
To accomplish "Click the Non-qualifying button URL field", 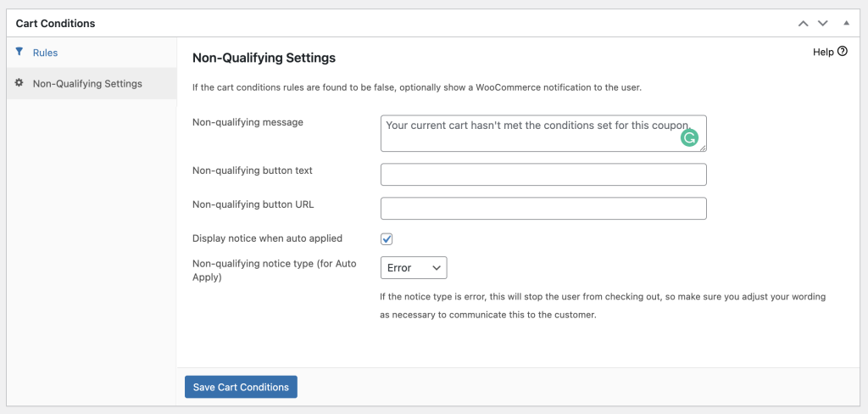I will coord(543,209).
